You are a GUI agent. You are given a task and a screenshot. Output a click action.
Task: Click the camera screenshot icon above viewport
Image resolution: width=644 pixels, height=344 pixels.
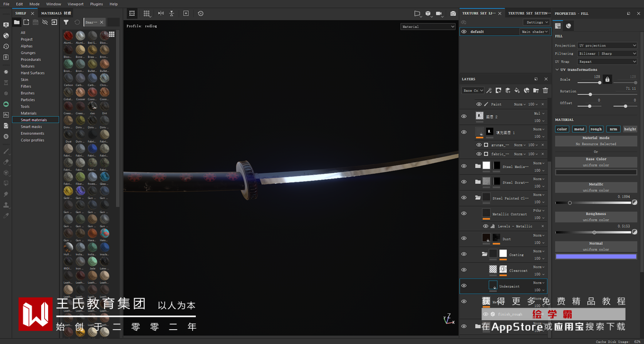(x=453, y=13)
